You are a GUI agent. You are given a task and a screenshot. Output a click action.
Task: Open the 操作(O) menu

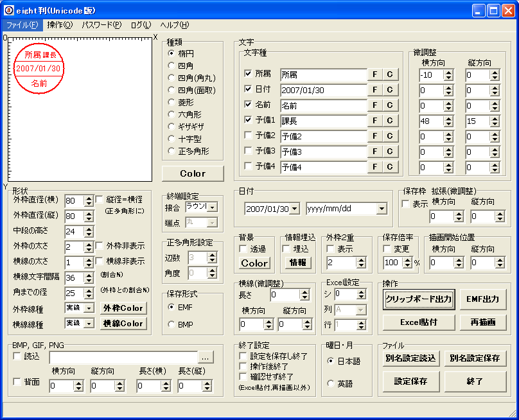60,25
